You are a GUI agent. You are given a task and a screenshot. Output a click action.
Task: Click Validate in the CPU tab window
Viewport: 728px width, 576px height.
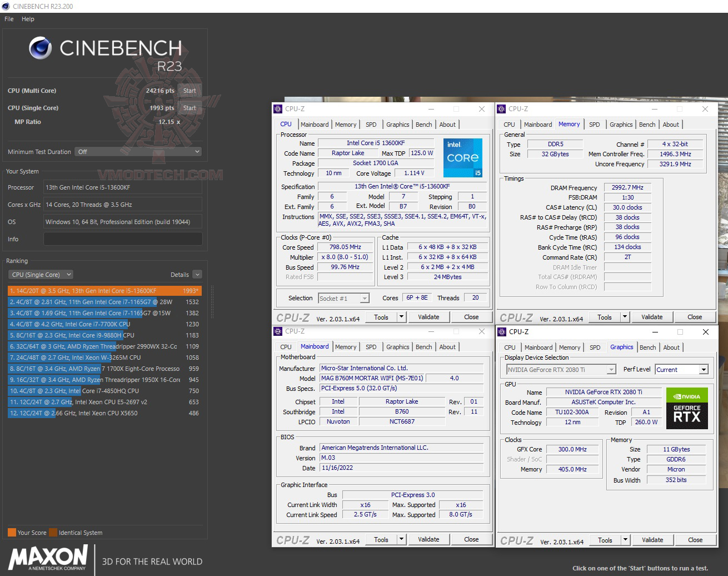coord(428,317)
